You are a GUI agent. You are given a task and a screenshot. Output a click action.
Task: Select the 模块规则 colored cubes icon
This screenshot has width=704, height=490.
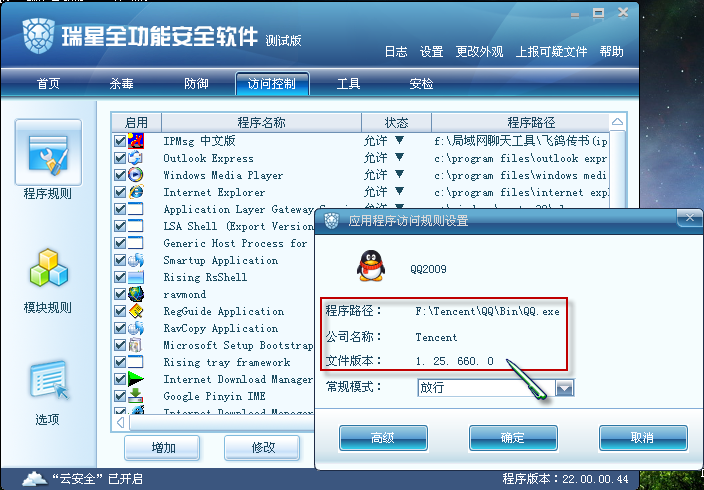48,268
